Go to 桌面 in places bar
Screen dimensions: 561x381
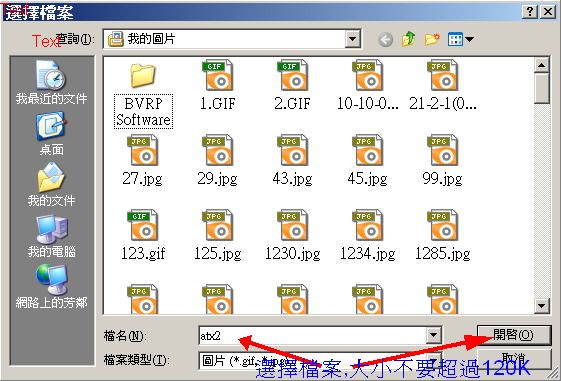click(x=51, y=134)
